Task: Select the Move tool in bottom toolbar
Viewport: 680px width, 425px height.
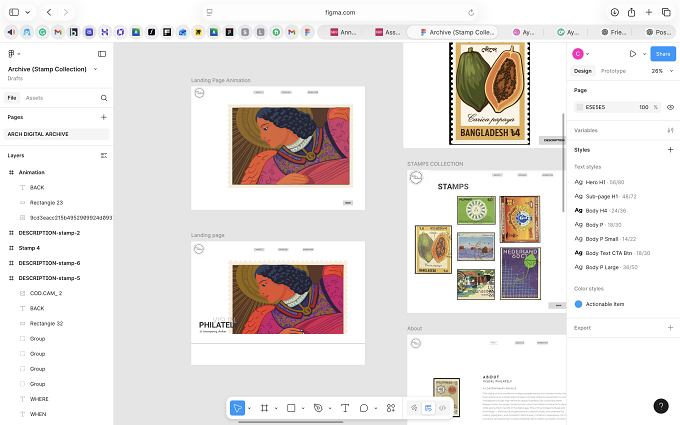Action: pos(237,408)
